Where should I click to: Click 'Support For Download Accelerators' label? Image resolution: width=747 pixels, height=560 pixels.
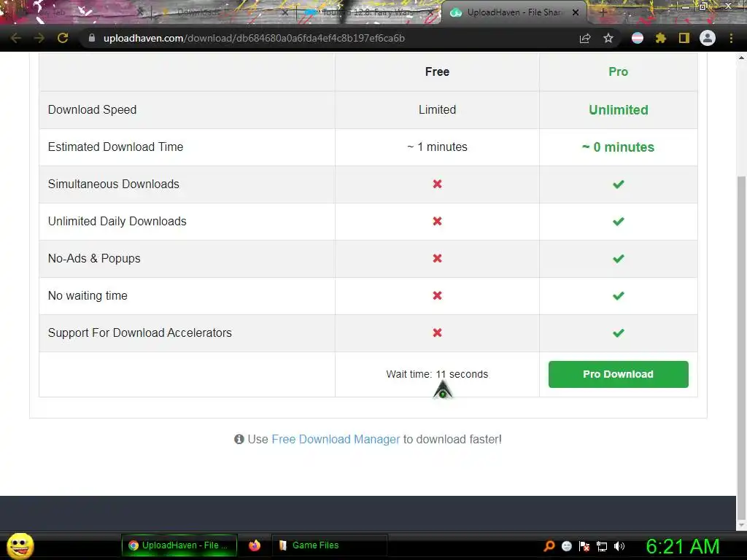pos(139,332)
